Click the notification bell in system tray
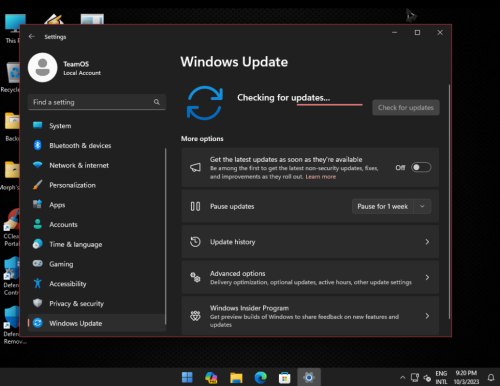Screen dimensions: 500x386 tap(491, 377)
